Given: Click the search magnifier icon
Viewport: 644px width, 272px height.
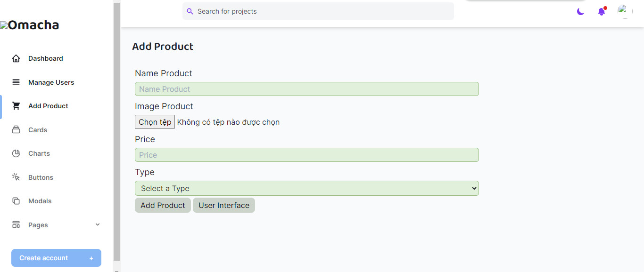Looking at the screenshot, I should click(x=190, y=11).
